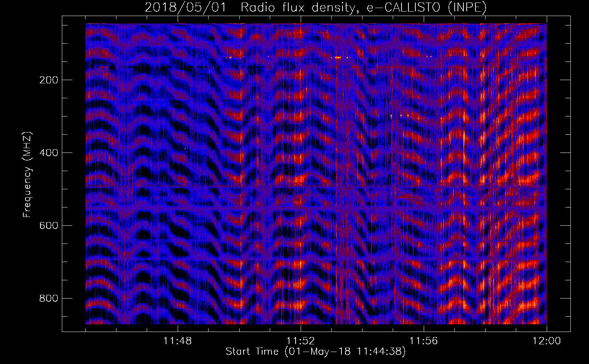Select the 'Frequency (MHZ)' y-axis label
The image size is (589, 364).
27,175
